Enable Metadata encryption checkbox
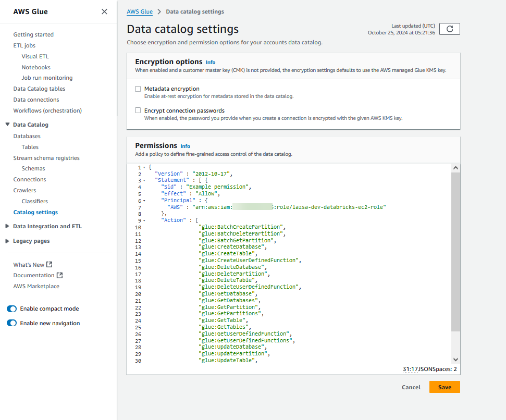 point(138,89)
